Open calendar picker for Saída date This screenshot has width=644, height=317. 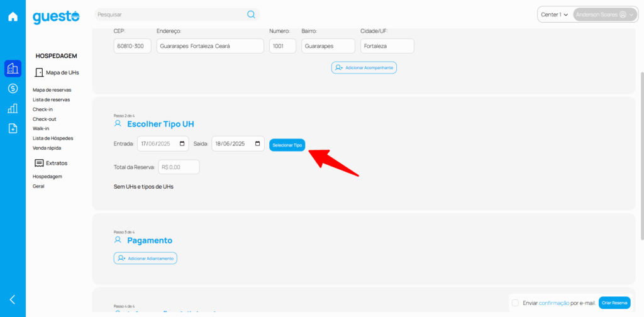click(x=258, y=144)
